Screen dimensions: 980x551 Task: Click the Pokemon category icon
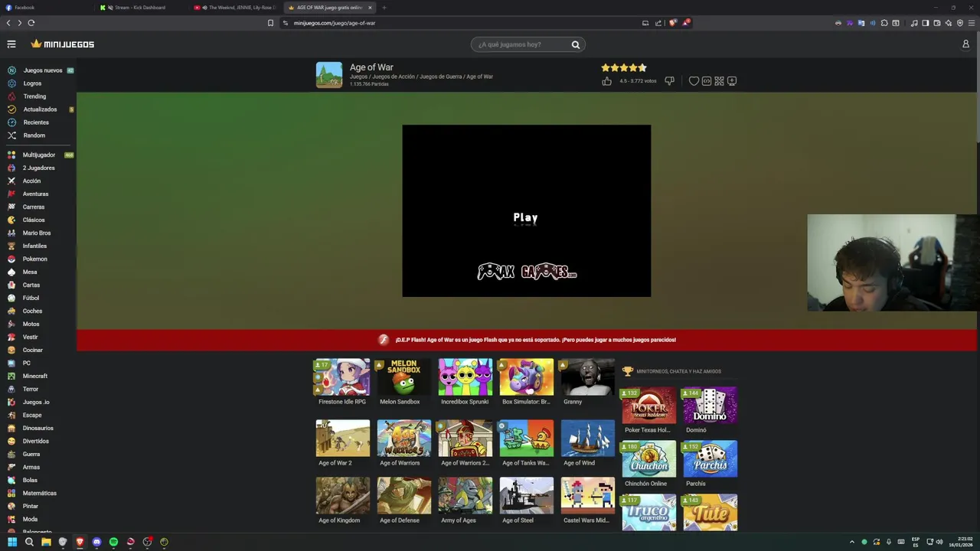pos(11,259)
